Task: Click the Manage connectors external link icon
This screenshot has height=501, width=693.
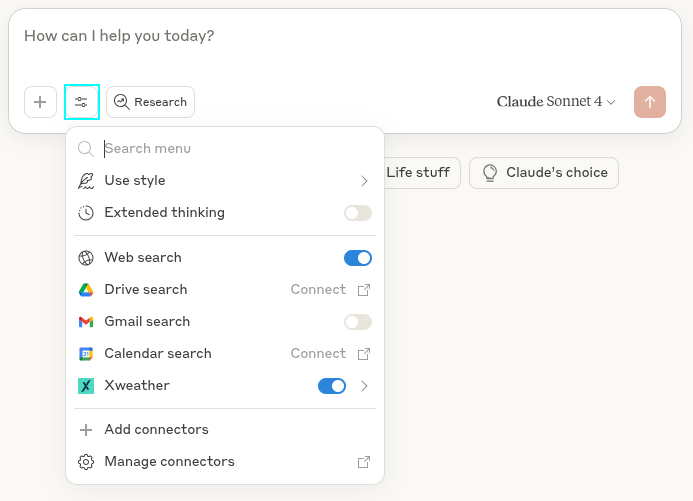Action: (364, 462)
